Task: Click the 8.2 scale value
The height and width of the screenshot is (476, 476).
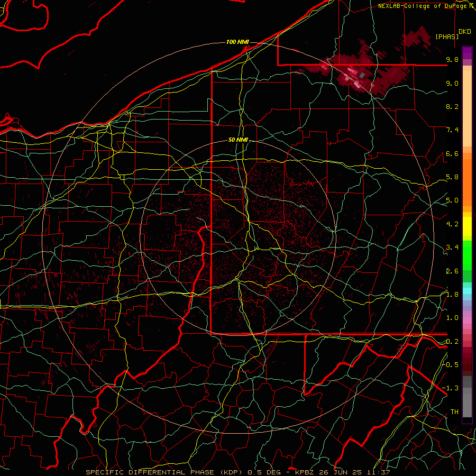Action: (452, 106)
